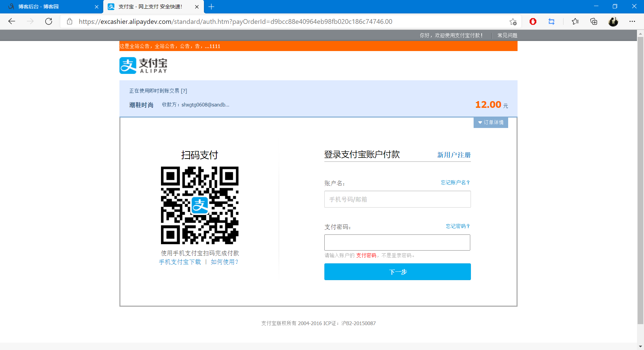Focus the 手机号码/邮箱 account field
This screenshot has height=350, width=644.
tap(397, 199)
